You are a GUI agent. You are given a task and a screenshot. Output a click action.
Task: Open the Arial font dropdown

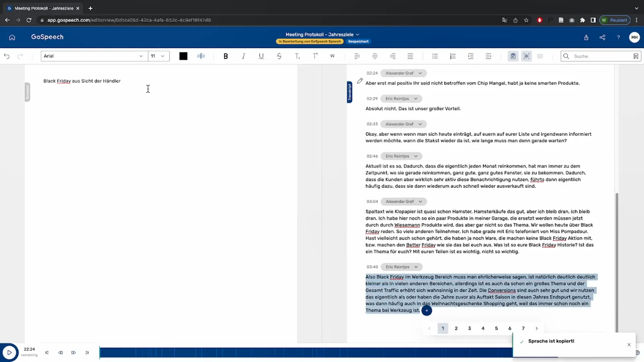94,56
